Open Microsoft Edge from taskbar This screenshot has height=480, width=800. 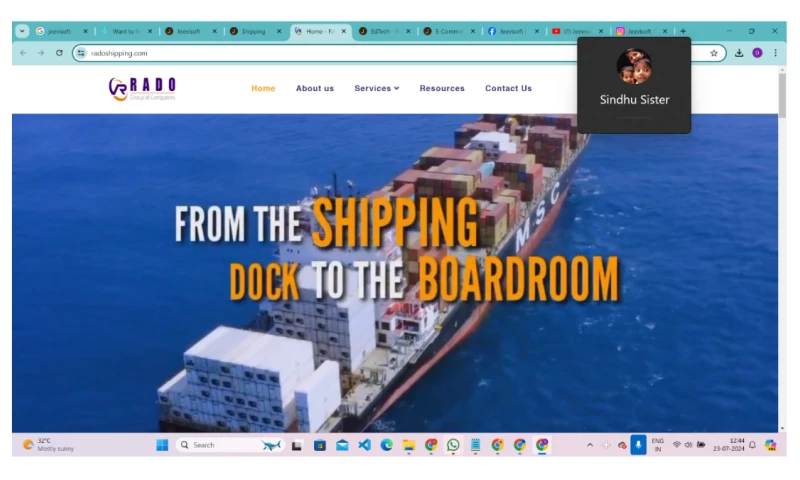387,445
